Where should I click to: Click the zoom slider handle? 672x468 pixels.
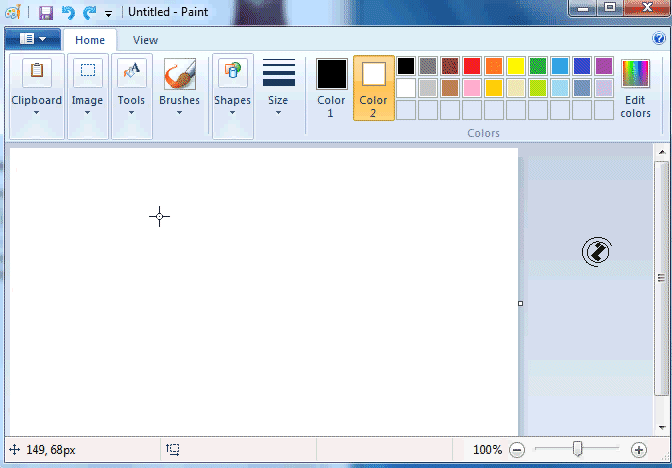pyautogui.click(x=578, y=450)
